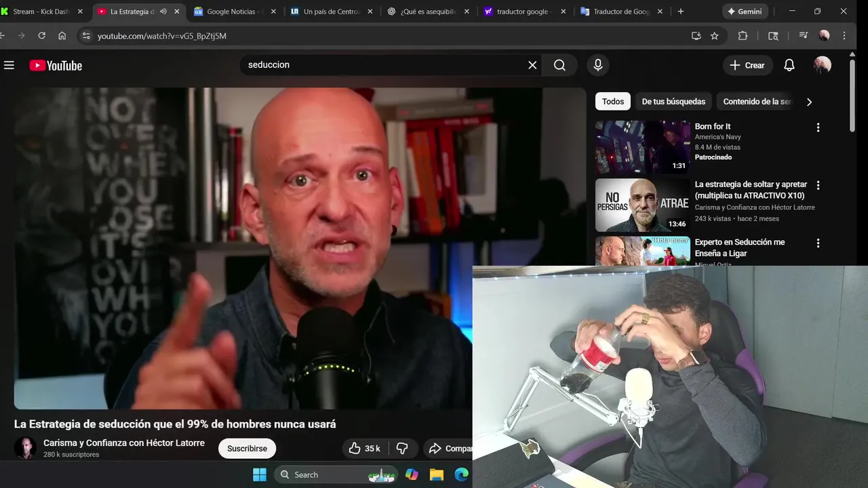The width and height of the screenshot is (868, 488).
Task: Click the Crear button
Action: tap(747, 65)
